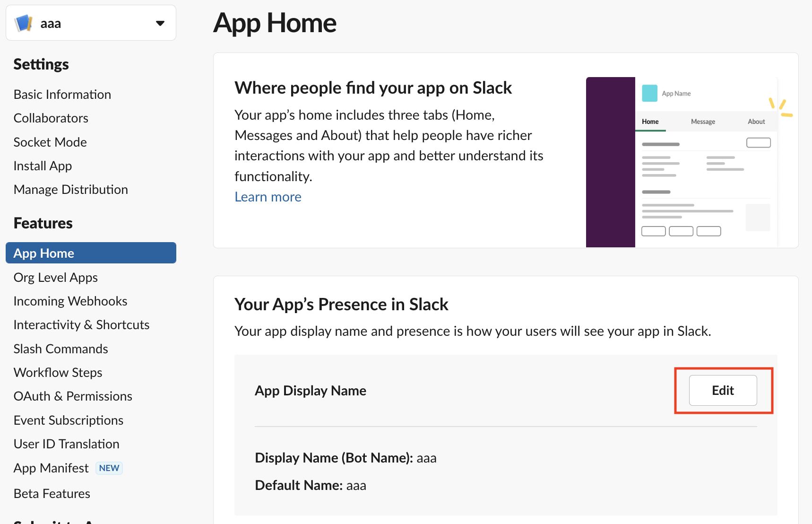Open the aaa app selector dropdown arrow

click(160, 23)
